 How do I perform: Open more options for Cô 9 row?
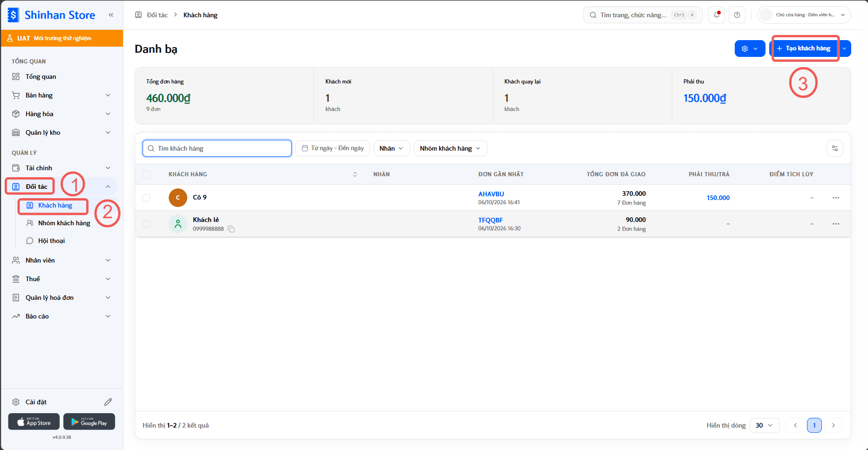coord(836,198)
